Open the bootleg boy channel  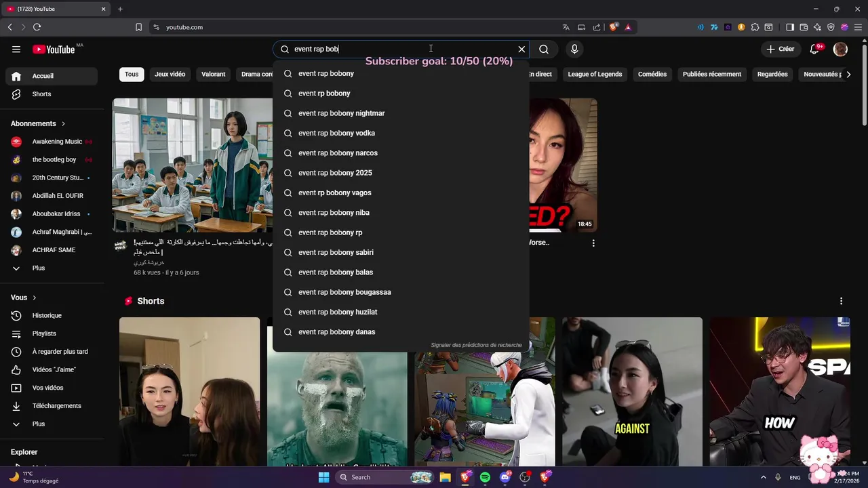coord(52,159)
